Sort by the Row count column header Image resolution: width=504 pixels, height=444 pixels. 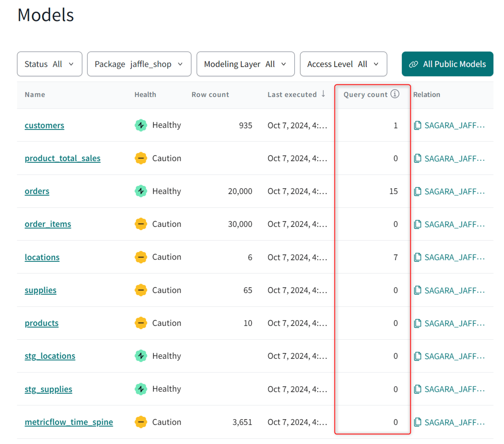click(210, 95)
